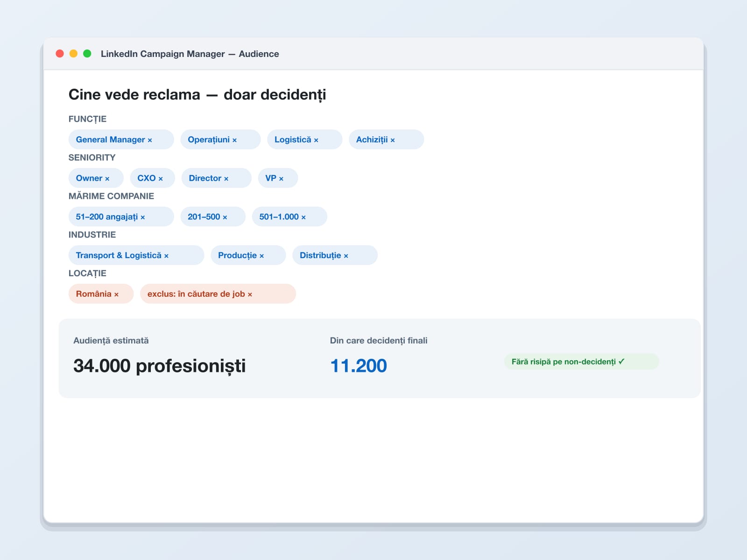Click the 34.000 profesioniști audience estimate

160,366
